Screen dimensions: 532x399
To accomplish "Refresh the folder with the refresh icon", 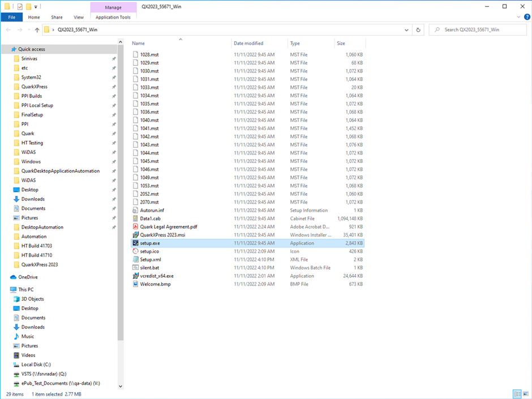I will pos(418,29).
